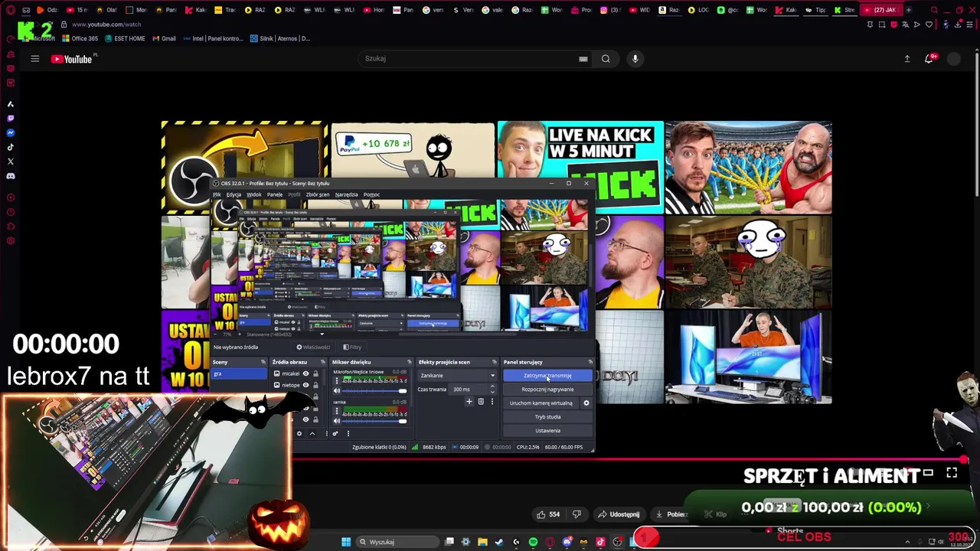This screenshot has height=551, width=980.
Task: Open virtual camera settings gear in OBS
Action: click(x=586, y=403)
